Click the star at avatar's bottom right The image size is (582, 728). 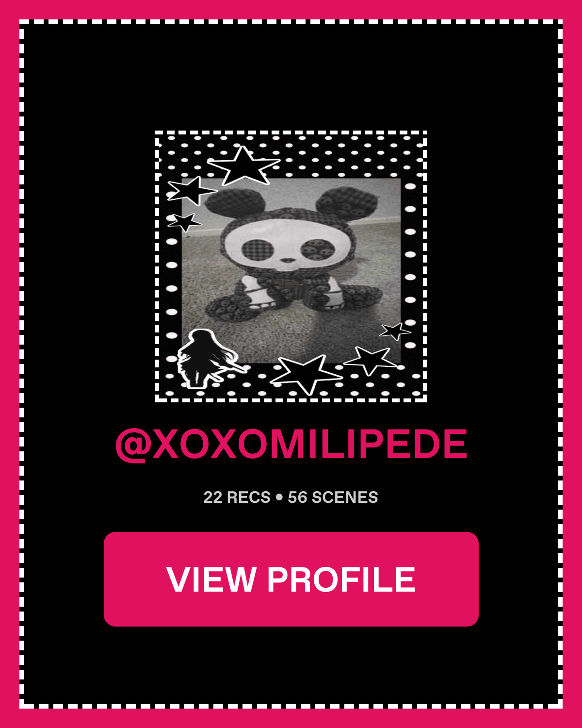[370, 360]
